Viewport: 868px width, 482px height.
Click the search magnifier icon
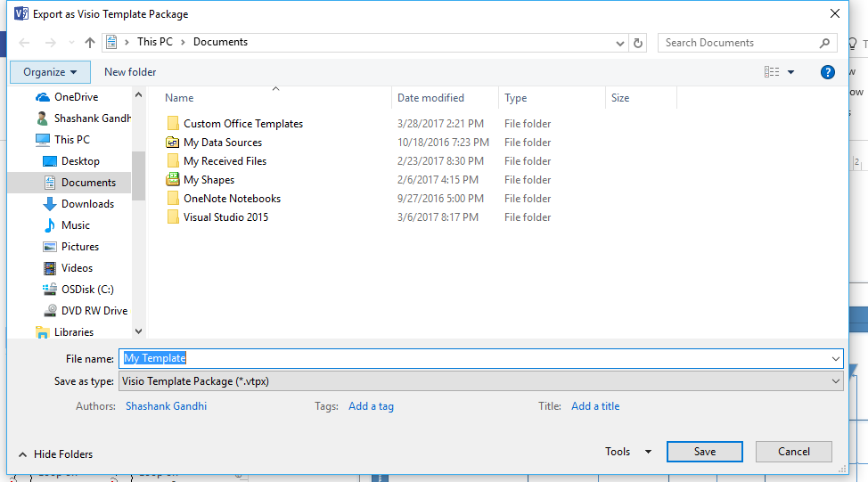(x=824, y=43)
